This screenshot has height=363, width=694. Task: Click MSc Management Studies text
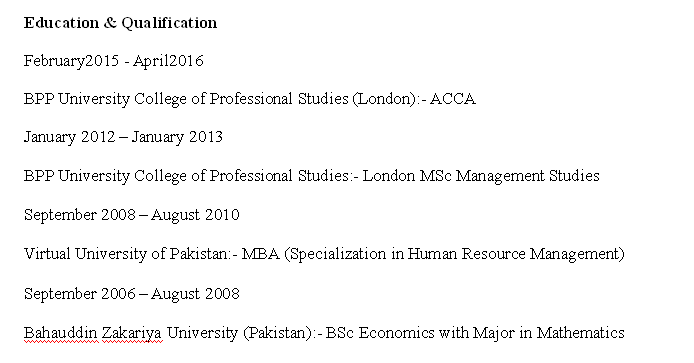tap(509, 176)
